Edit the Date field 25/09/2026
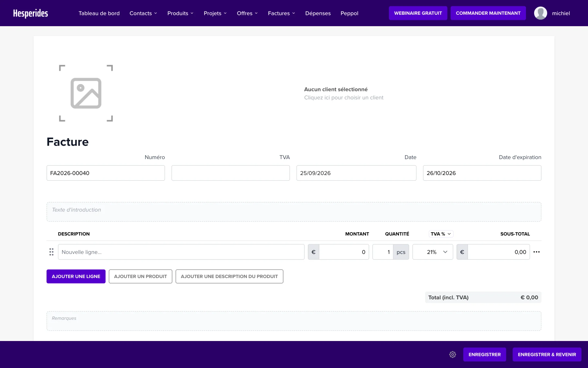The image size is (588, 368). point(356,173)
